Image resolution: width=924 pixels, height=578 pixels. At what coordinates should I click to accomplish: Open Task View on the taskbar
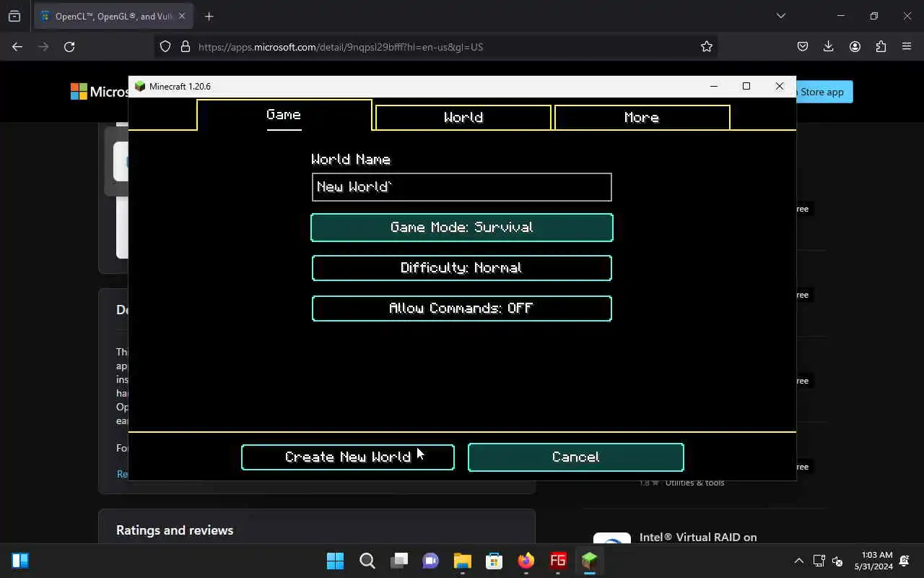pos(399,561)
